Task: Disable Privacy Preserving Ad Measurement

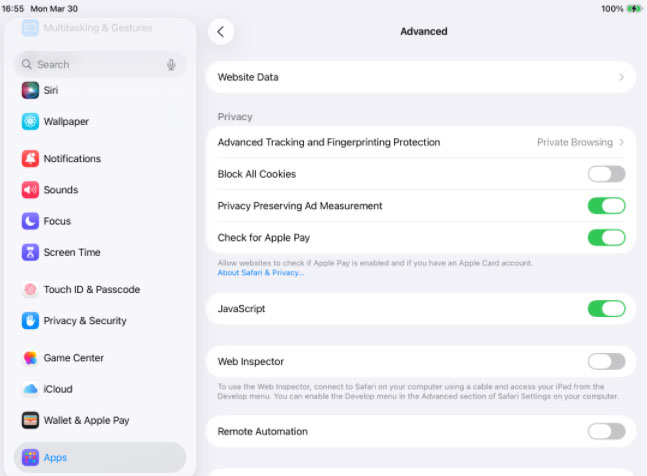Action: pos(606,206)
